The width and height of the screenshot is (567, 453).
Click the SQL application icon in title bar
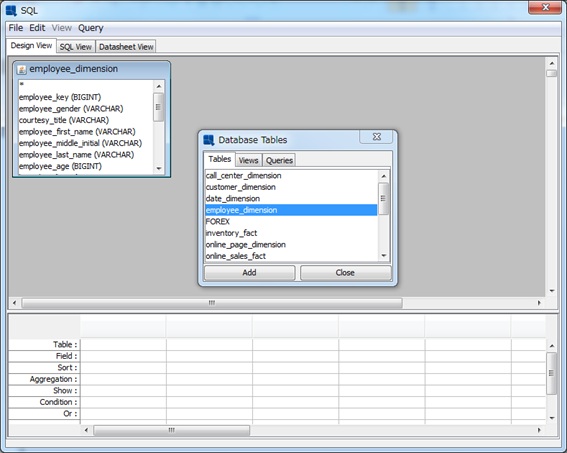click(12, 10)
